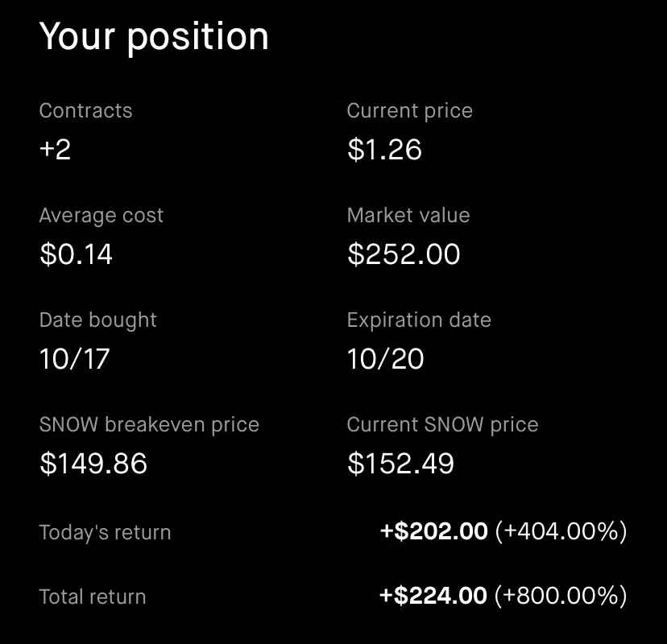This screenshot has width=667, height=644.
Task: Select the $0.14 average cost value
Action: 76,254
